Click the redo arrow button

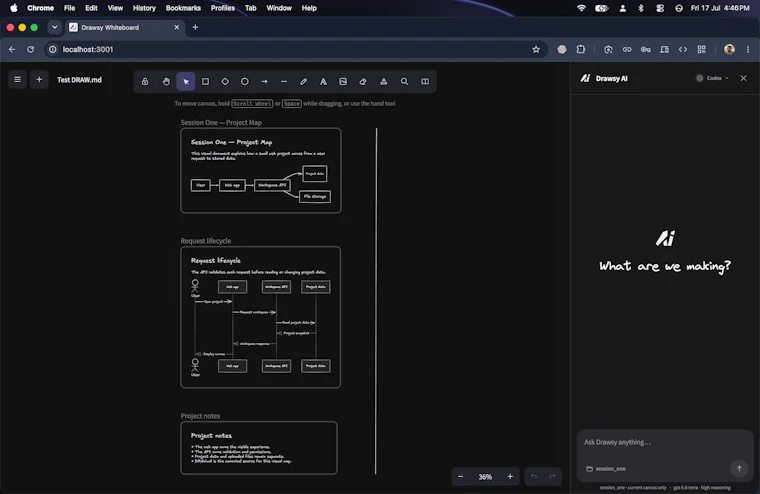tap(552, 477)
